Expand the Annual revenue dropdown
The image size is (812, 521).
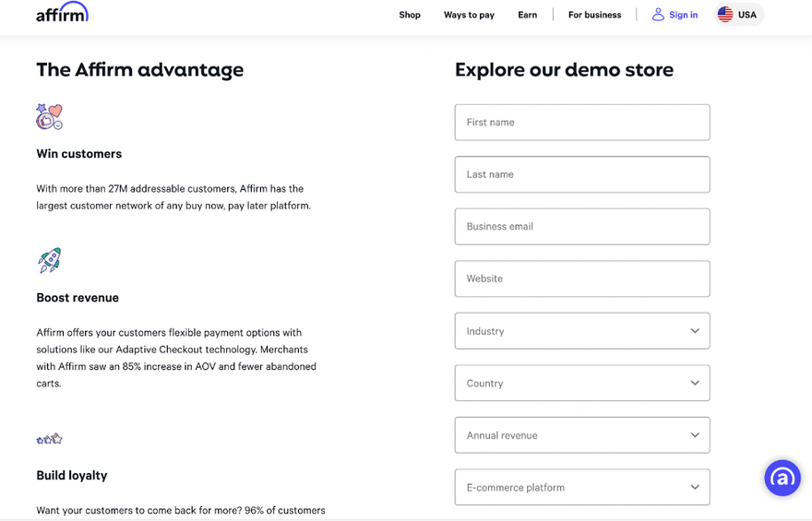click(x=582, y=435)
